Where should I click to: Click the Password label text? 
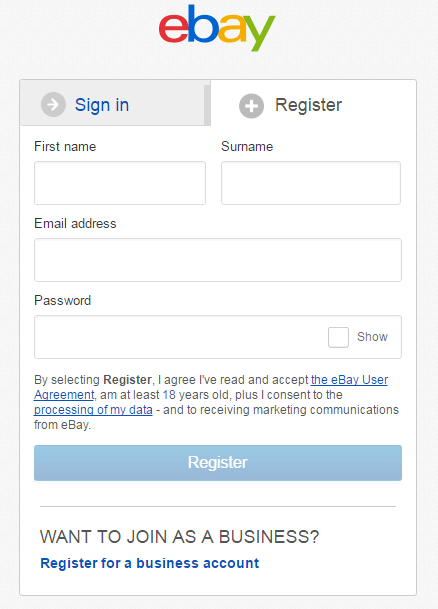(x=63, y=300)
